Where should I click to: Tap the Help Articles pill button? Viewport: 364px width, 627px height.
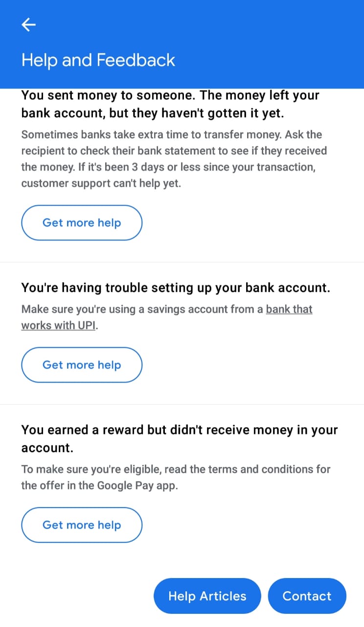[x=207, y=596]
